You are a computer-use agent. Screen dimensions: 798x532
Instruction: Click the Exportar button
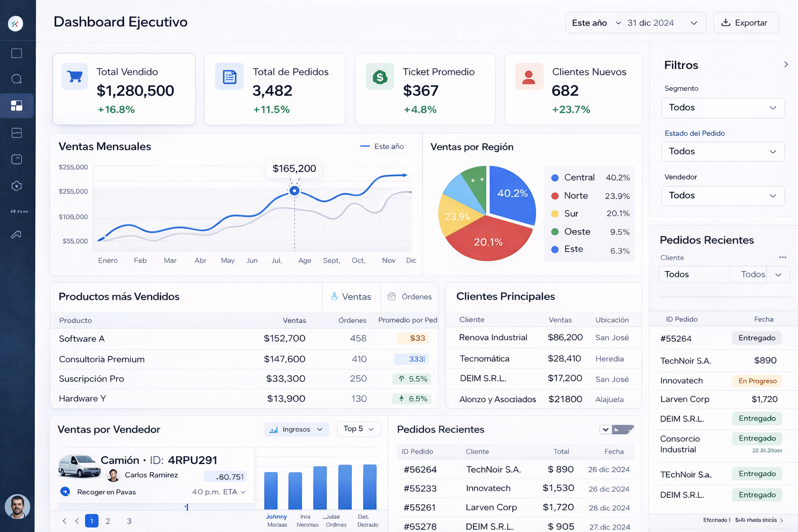pos(746,22)
